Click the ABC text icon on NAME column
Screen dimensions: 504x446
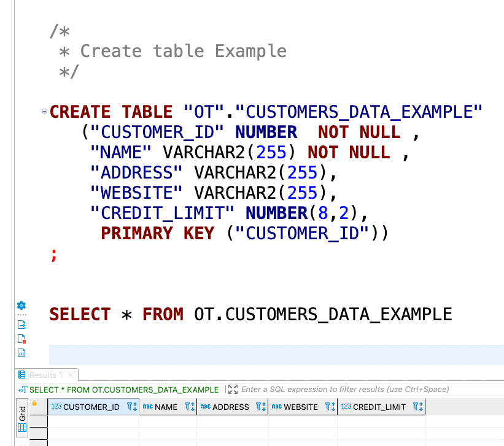pyautogui.click(x=147, y=406)
